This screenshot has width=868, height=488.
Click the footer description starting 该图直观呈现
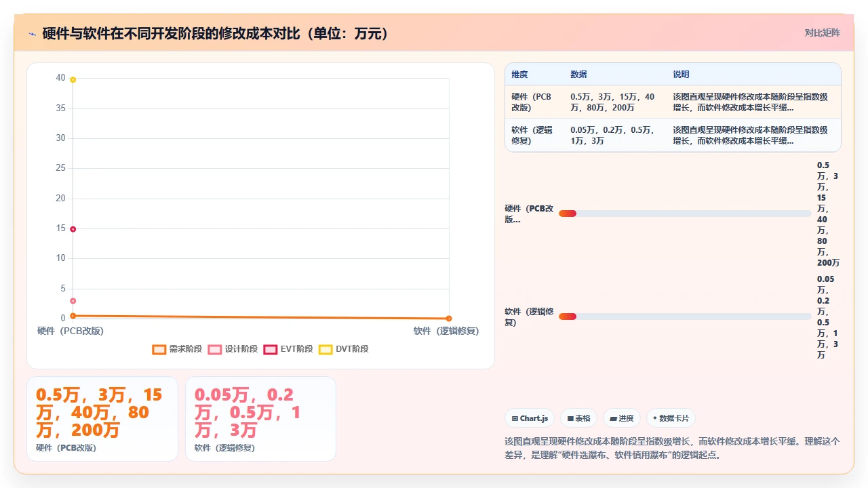point(672,448)
